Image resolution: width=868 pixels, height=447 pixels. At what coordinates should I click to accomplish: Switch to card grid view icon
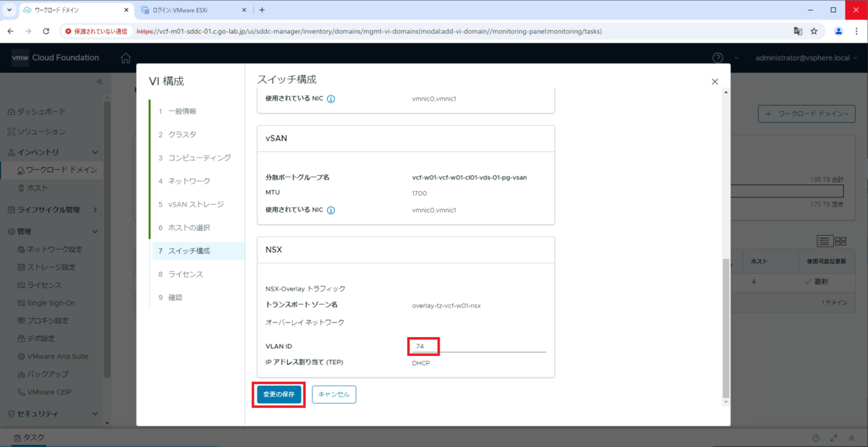(841, 241)
